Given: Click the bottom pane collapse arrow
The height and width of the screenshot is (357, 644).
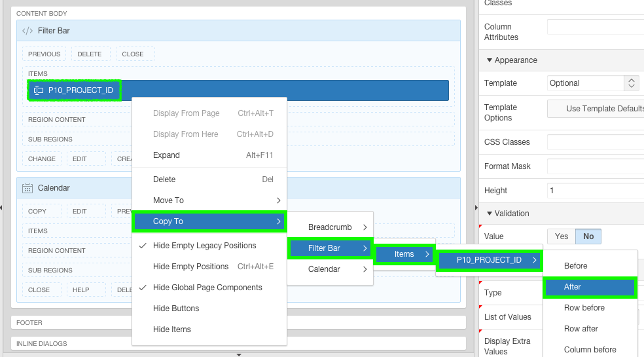Looking at the screenshot, I should click(239, 354).
